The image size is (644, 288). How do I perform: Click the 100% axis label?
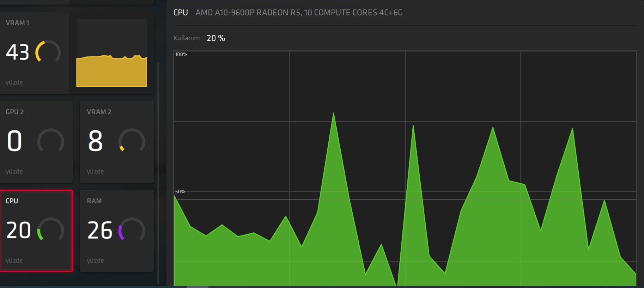tap(181, 54)
